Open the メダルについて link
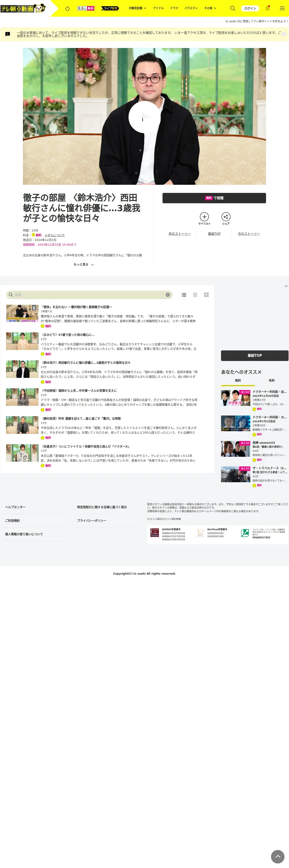Screen dimensions: 289x868 (54, 235)
